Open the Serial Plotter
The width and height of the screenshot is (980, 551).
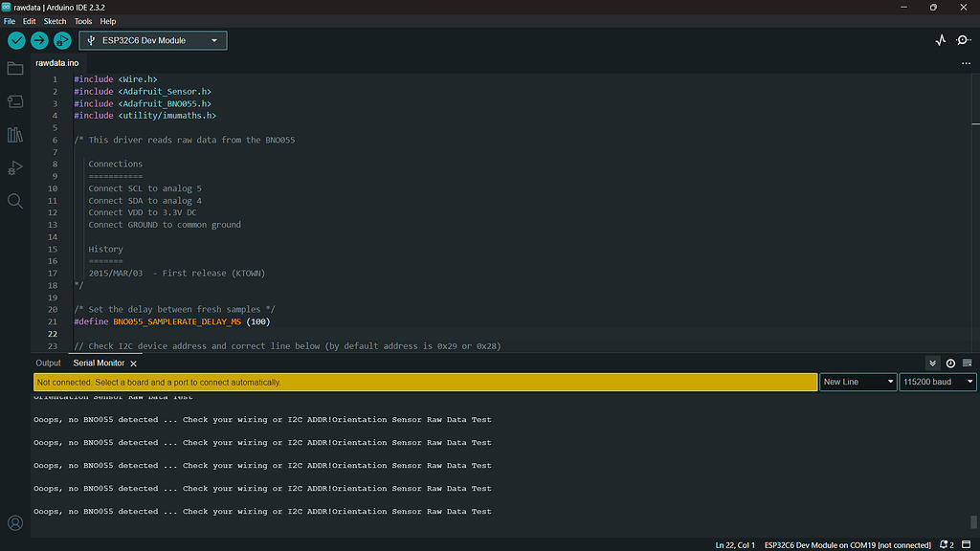[941, 40]
